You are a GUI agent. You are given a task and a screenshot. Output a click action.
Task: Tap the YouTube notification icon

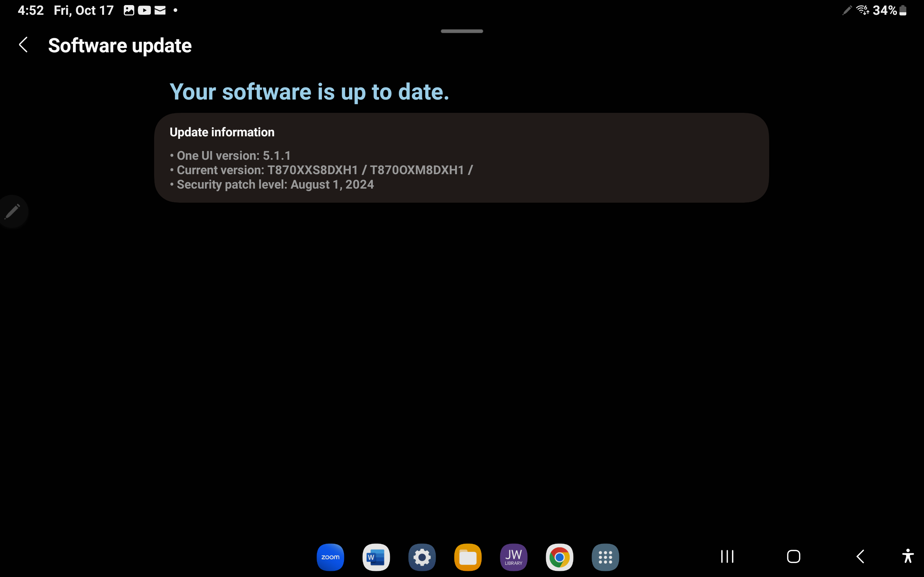[x=144, y=10]
